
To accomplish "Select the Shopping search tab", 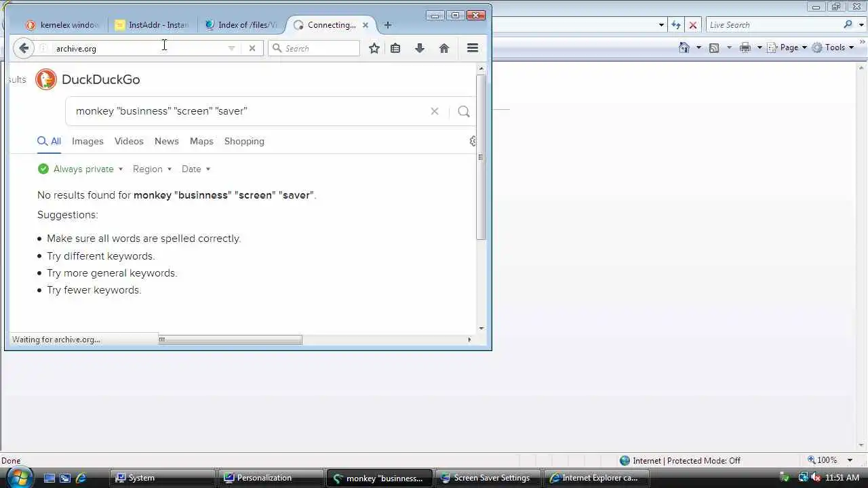I will pos(244,141).
